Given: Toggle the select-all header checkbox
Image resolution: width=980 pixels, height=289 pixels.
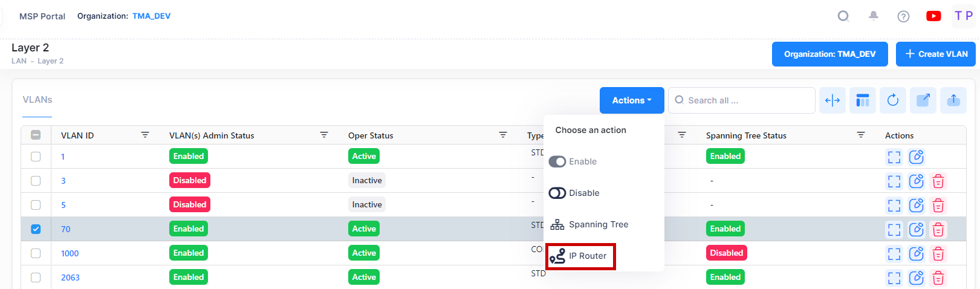Looking at the screenshot, I should coord(36,135).
